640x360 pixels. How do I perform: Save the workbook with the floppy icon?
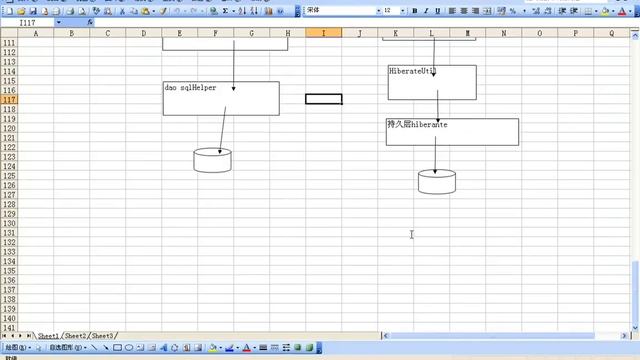tap(33, 11)
